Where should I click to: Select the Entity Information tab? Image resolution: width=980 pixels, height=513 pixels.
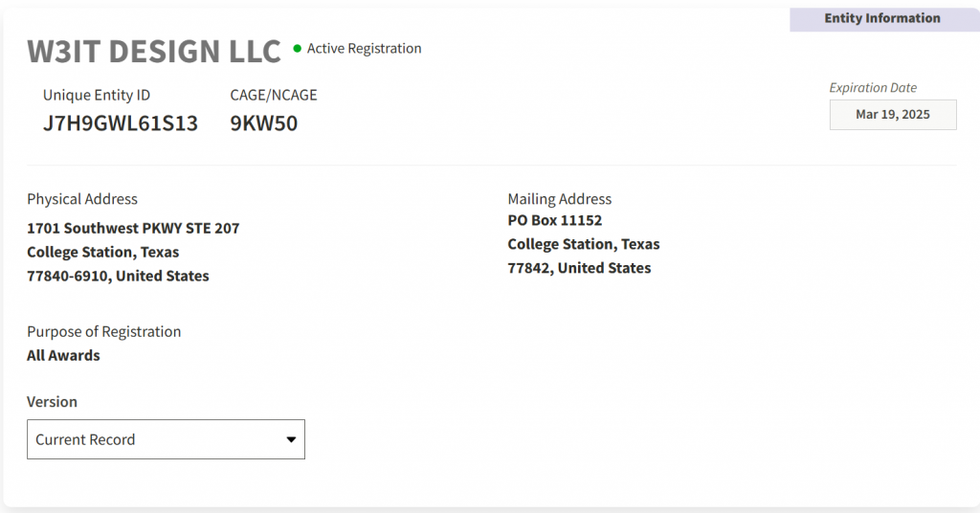point(881,18)
